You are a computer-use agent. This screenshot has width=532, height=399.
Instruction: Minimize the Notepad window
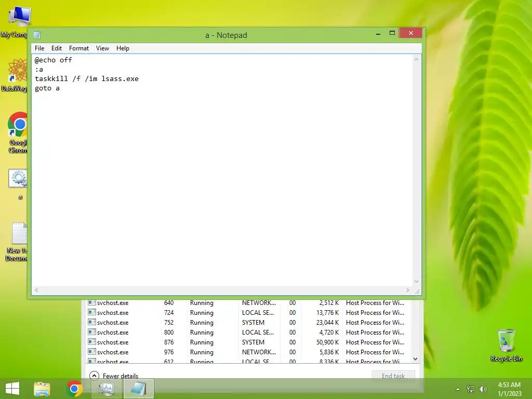[378, 33]
